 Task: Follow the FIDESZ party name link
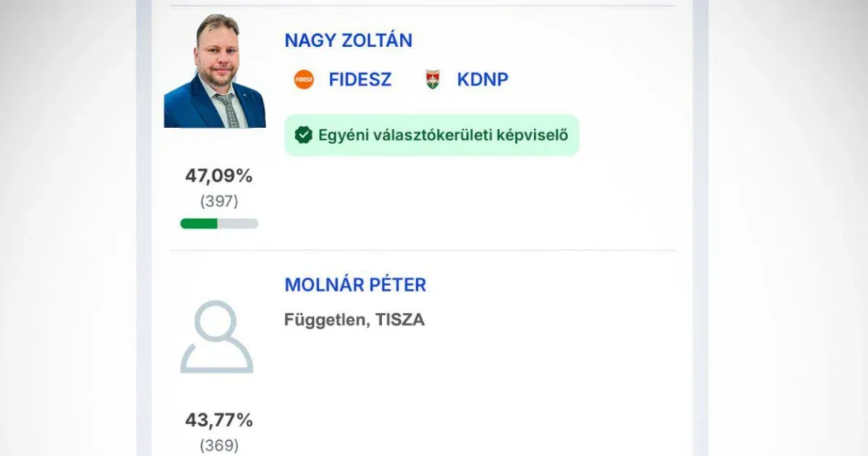click(359, 80)
